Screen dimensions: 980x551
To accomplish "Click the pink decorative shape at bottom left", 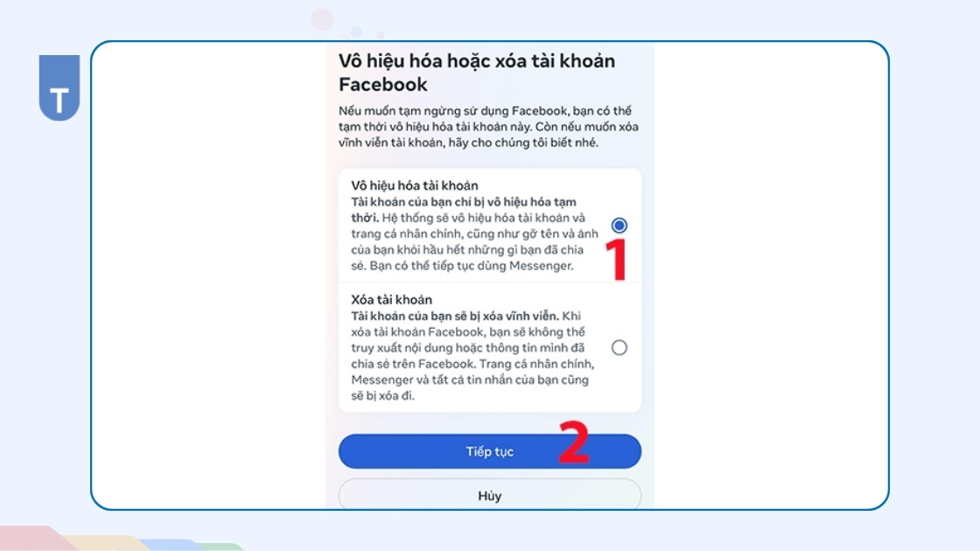I will coord(34,539).
